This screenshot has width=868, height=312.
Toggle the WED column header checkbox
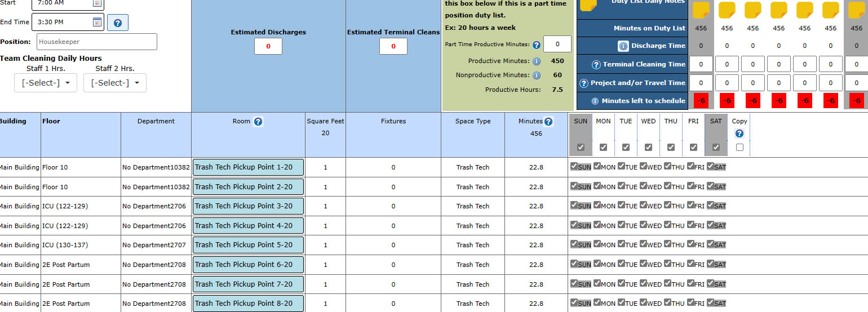pos(648,148)
